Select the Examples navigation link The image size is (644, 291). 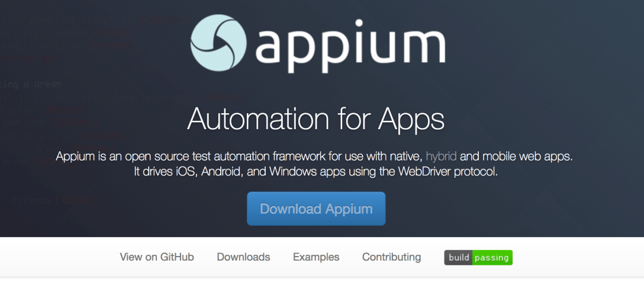pos(316,257)
